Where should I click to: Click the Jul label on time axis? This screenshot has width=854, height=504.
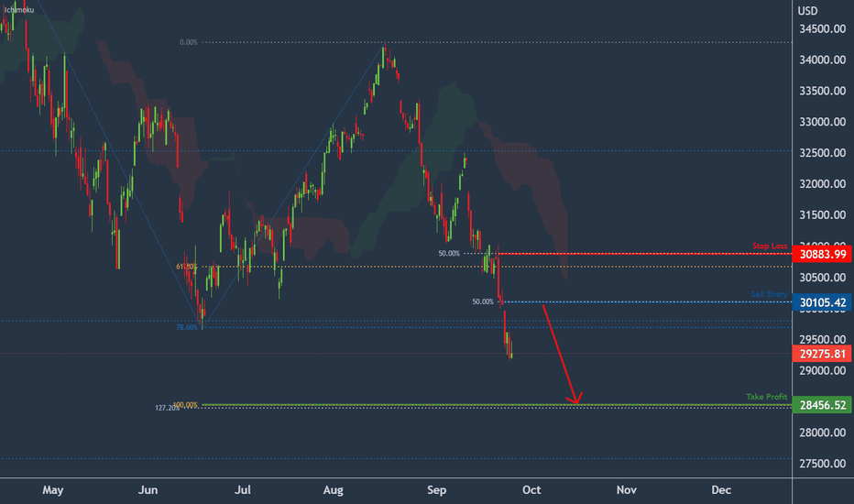(243, 490)
